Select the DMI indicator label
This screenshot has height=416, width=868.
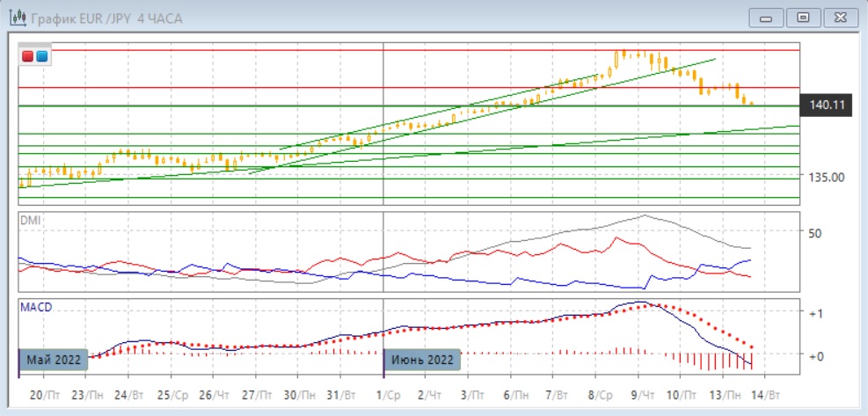click(30, 220)
